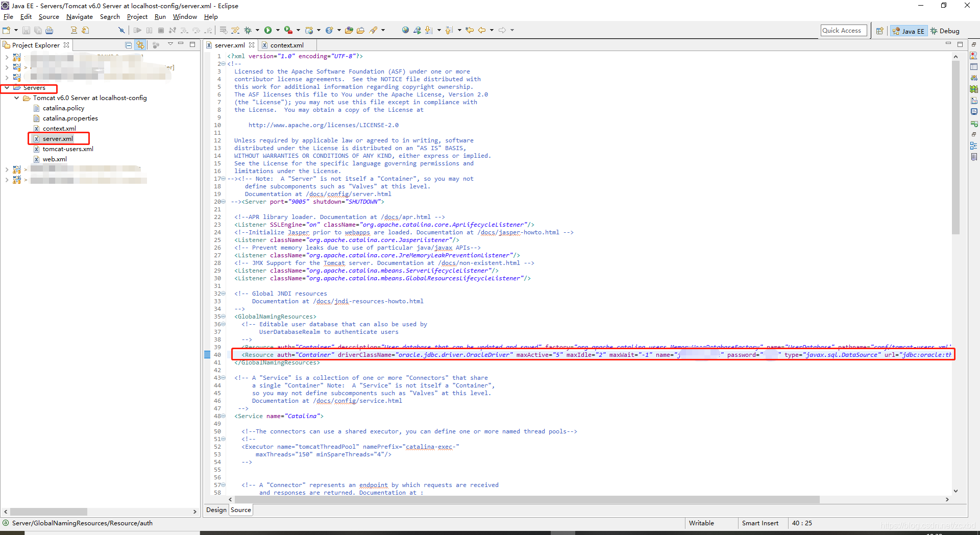Click the green Run launch icon

268,30
